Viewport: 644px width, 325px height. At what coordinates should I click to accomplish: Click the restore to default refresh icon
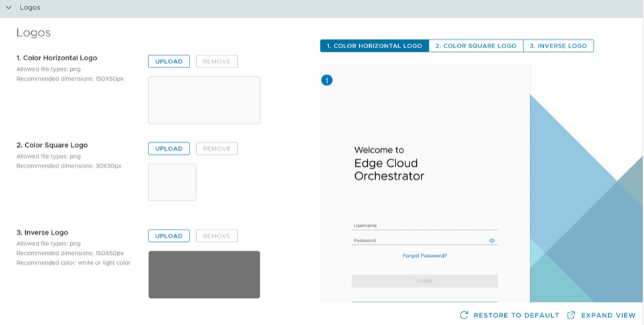point(464,315)
